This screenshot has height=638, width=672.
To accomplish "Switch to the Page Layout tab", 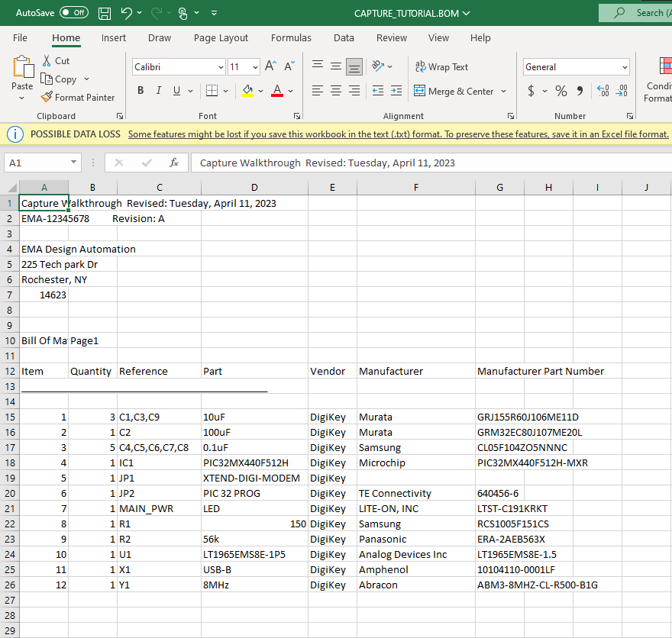I will tap(221, 37).
